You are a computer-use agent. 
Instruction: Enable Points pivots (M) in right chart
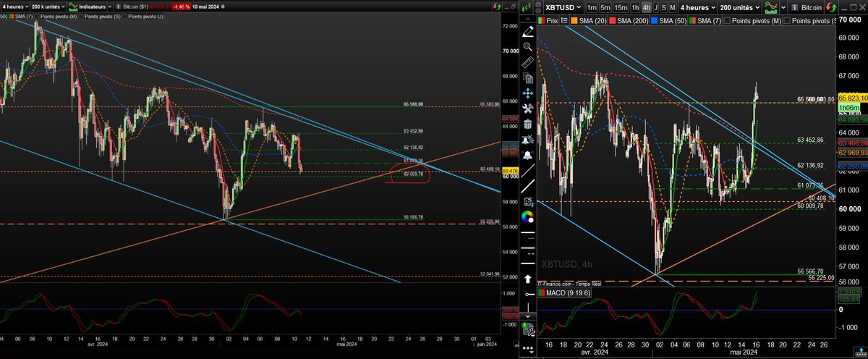[728, 21]
